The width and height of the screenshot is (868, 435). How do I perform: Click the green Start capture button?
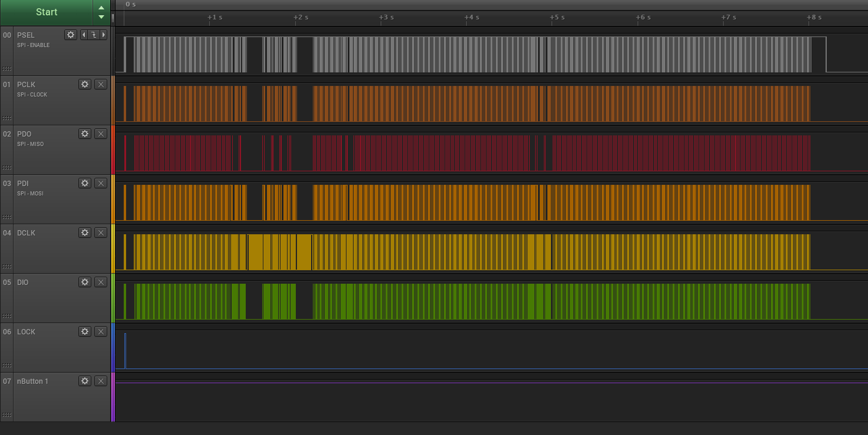[x=47, y=12]
